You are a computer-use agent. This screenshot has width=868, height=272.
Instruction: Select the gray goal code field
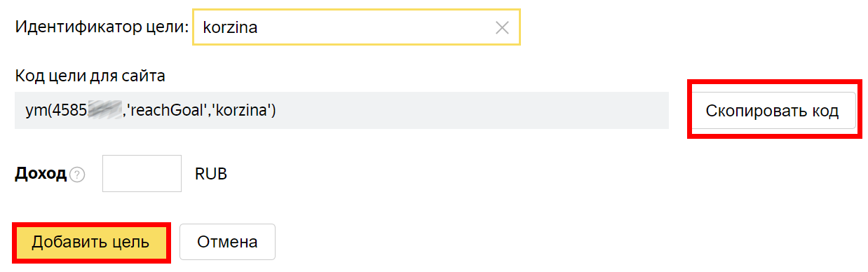click(341, 111)
